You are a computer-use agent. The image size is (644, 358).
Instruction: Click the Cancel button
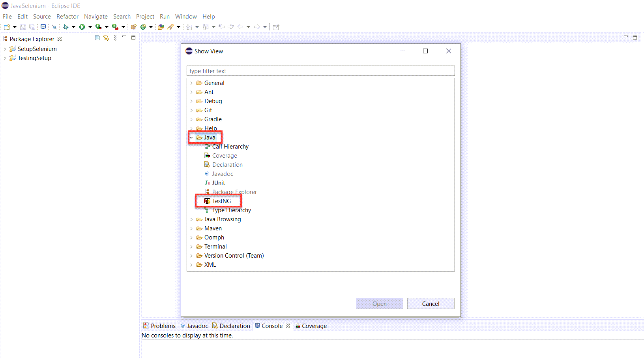click(431, 303)
